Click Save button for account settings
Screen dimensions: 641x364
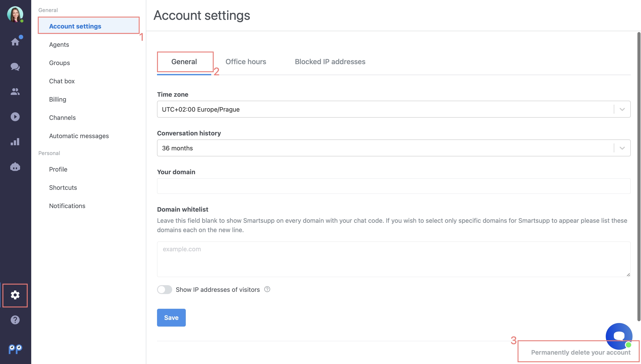[x=171, y=317]
